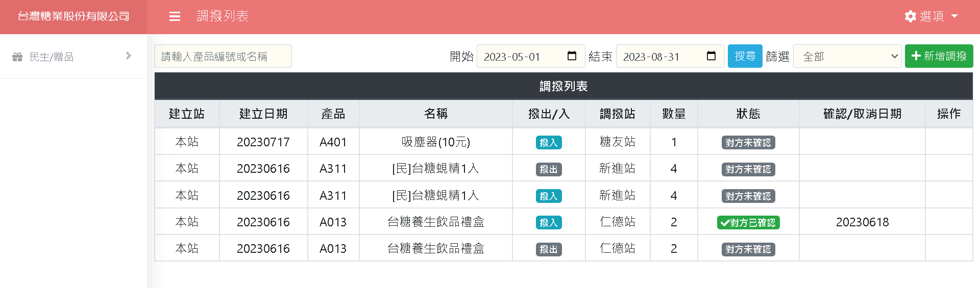Click 撥出 badge in 新進站 row

click(x=549, y=169)
